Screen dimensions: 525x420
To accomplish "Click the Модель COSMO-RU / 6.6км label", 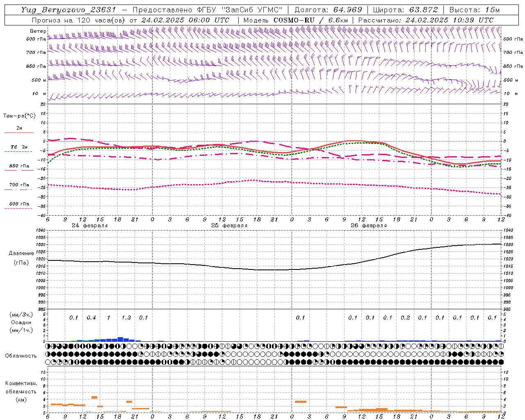I will (296, 20).
